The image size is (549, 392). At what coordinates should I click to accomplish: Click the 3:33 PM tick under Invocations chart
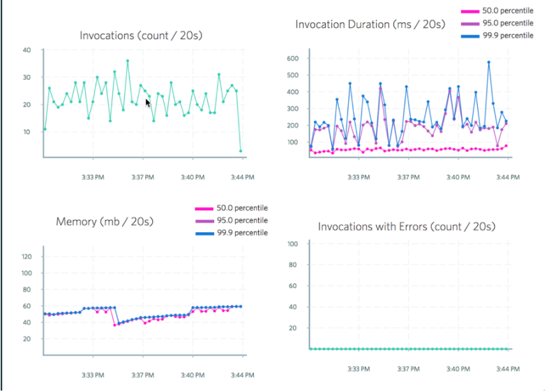click(x=92, y=178)
